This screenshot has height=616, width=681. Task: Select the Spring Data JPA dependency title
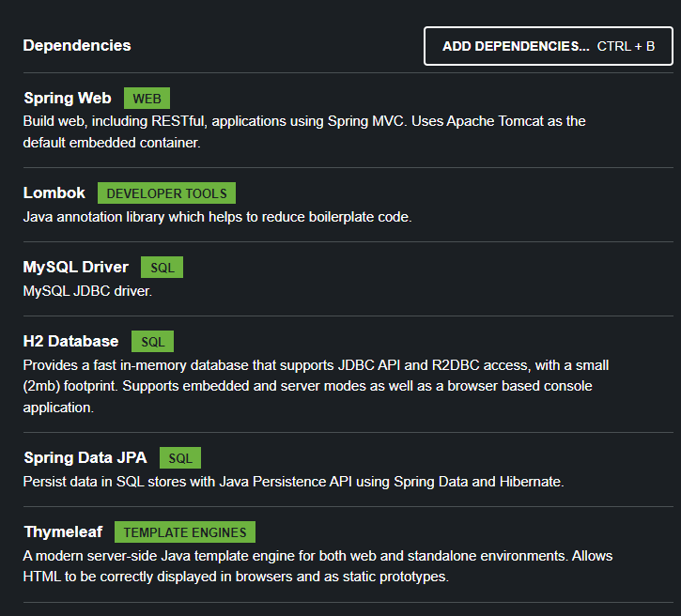click(x=85, y=458)
